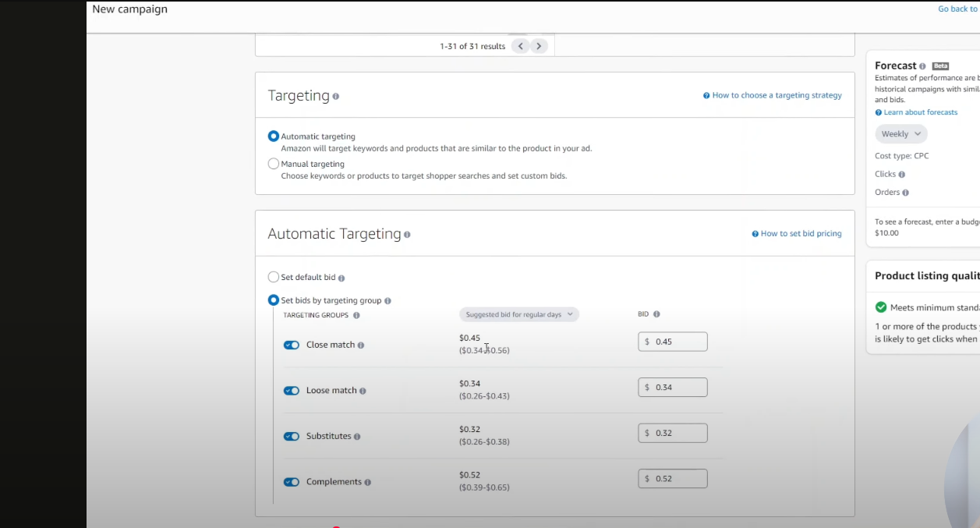Select the Manual targeting option

point(274,163)
